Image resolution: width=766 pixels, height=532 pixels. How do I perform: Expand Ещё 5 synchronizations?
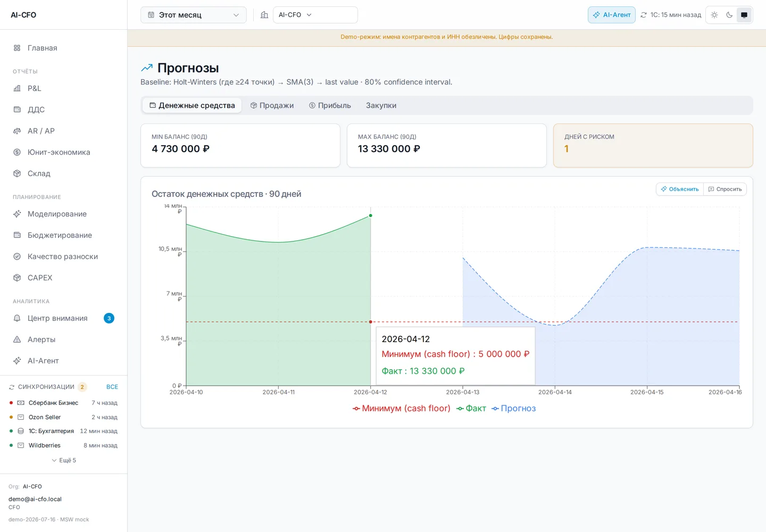[x=64, y=460]
